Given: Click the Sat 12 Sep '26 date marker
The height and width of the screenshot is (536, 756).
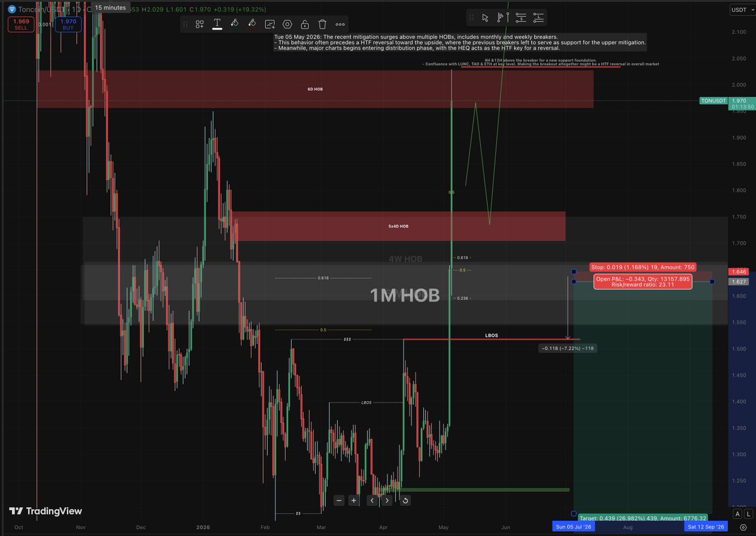Looking at the screenshot, I should click(x=706, y=526).
